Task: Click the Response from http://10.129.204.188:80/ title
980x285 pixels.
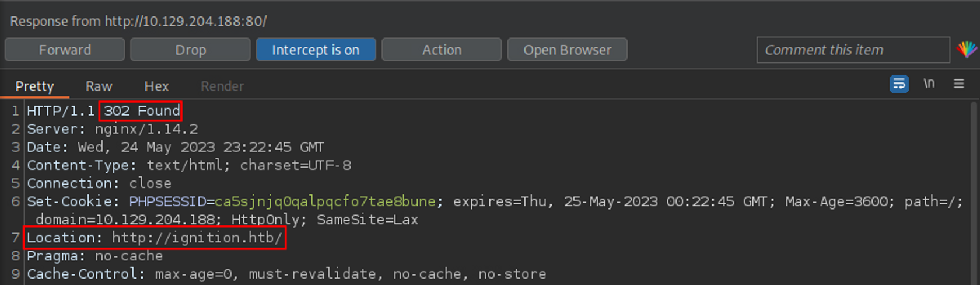Action: (x=138, y=22)
